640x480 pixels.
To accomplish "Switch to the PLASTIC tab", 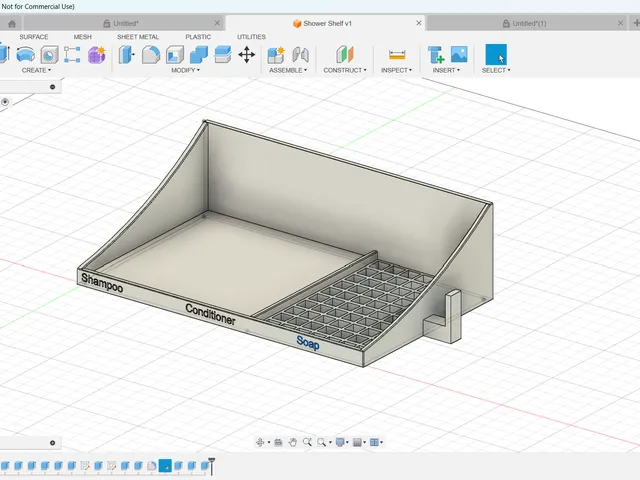I will 198,37.
